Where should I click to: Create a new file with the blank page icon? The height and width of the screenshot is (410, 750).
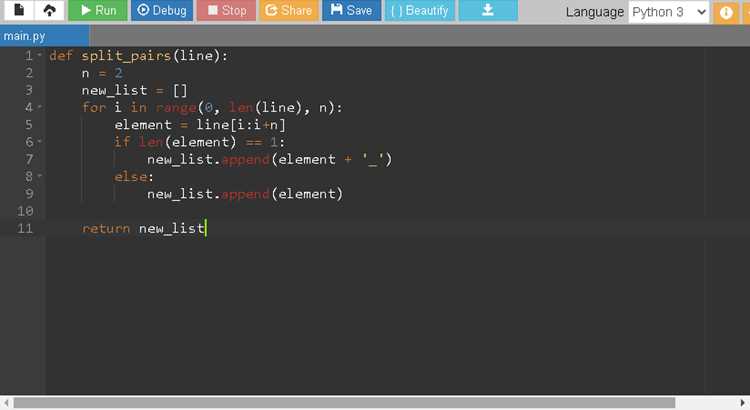click(x=19, y=10)
